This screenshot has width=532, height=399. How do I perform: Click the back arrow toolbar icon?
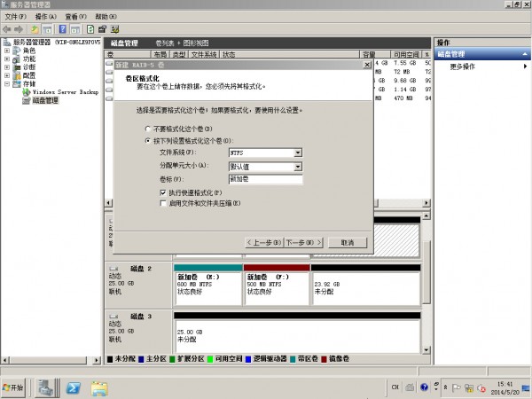tap(7, 28)
